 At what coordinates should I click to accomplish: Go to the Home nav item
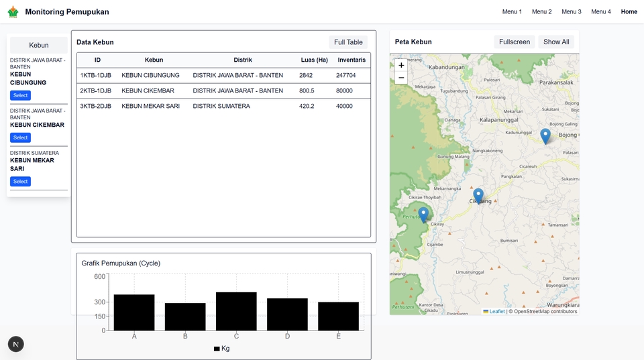(x=629, y=12)
